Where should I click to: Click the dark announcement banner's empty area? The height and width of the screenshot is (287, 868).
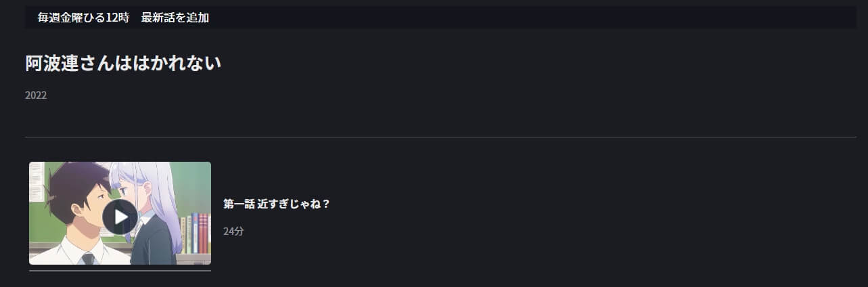point(528,18)
